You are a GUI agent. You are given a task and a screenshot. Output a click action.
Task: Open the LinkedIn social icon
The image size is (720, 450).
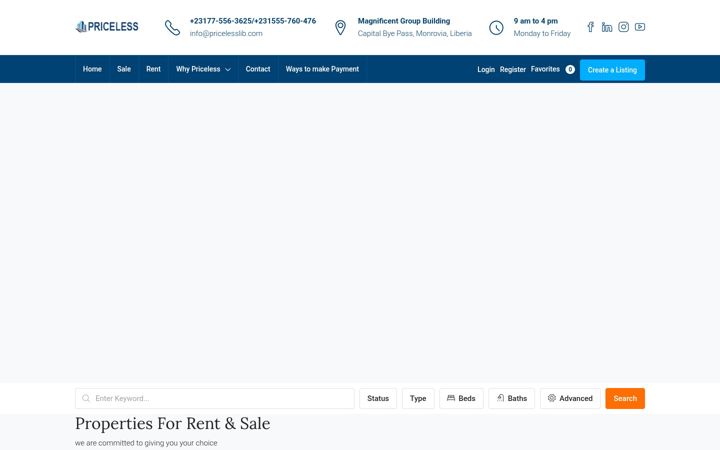607,27
